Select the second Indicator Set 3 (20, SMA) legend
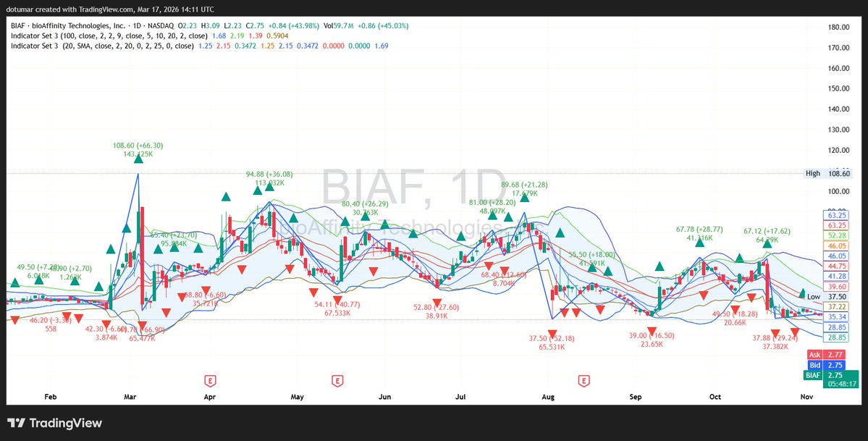868x441 pixels. pyautogui.click(x=102, y=46)
